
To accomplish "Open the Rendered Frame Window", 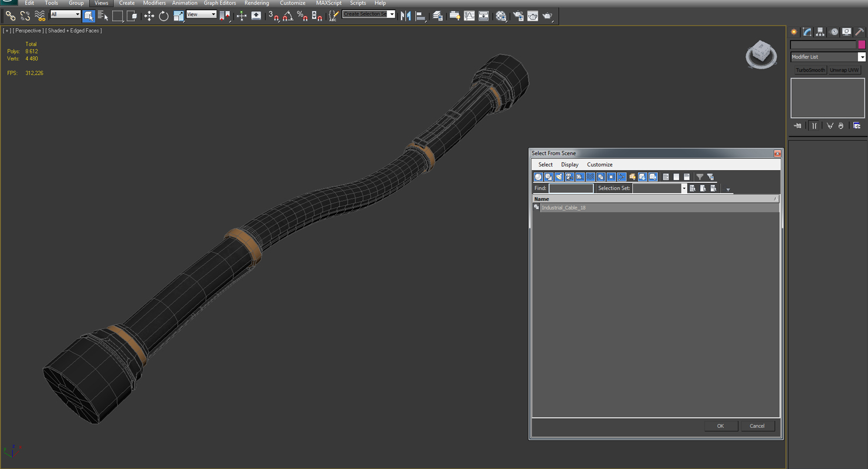I will tap(533, 16).
